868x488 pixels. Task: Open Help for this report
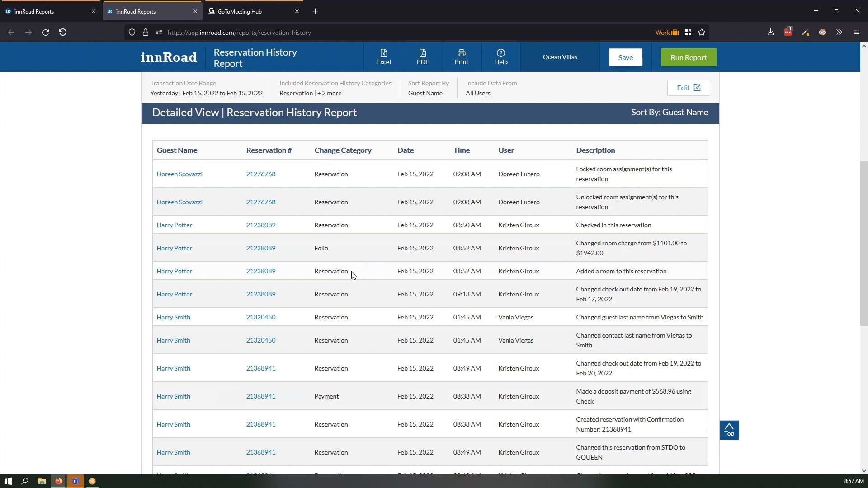click(500, 57)
